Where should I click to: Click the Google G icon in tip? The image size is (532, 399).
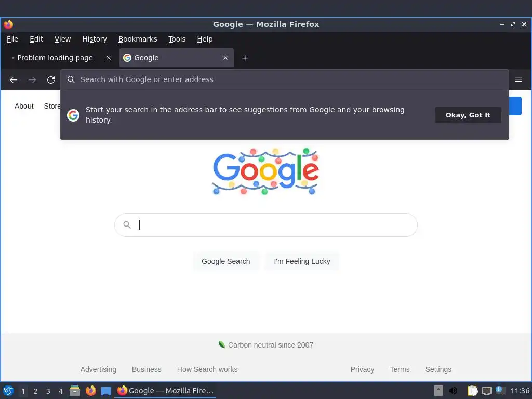pos(73,115)
